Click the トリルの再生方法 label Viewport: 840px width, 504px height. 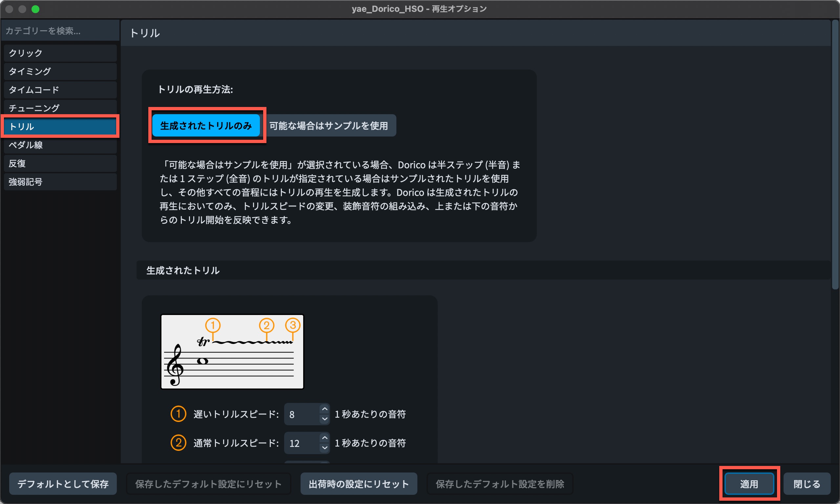tap(196, 89)
